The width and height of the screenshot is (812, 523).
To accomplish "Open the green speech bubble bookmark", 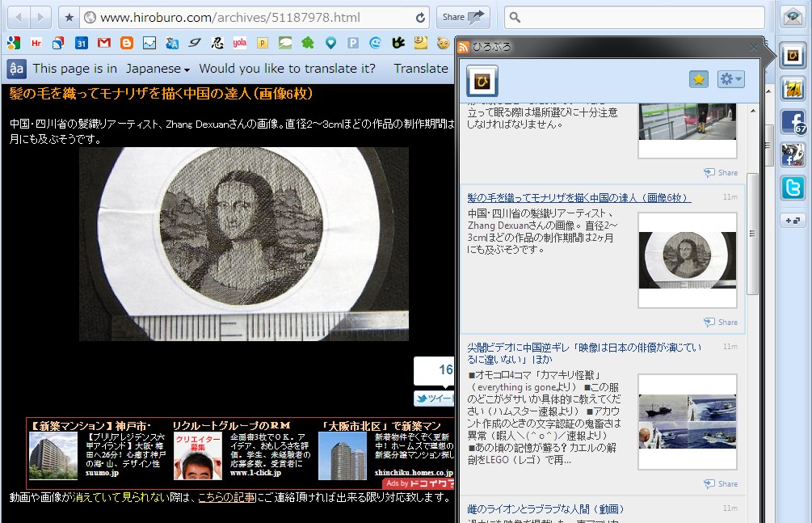I will [x=285, y=43].
